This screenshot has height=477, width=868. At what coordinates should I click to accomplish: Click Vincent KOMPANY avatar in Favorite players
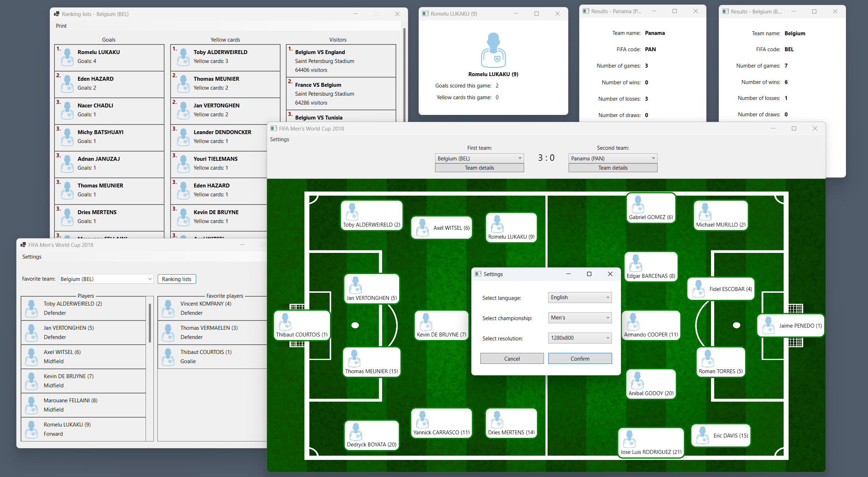[x=168, y=308]
